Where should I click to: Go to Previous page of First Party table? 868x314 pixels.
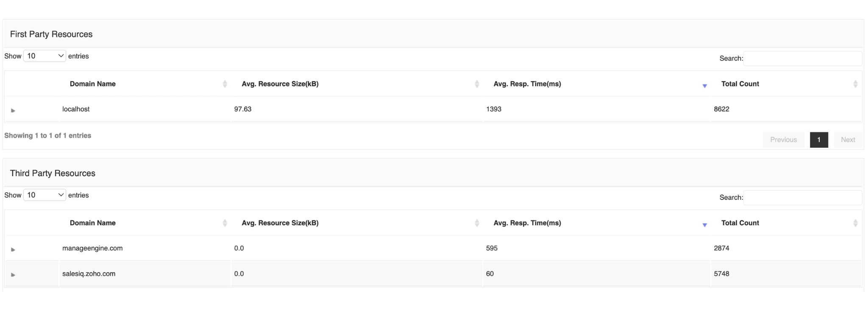783,140
